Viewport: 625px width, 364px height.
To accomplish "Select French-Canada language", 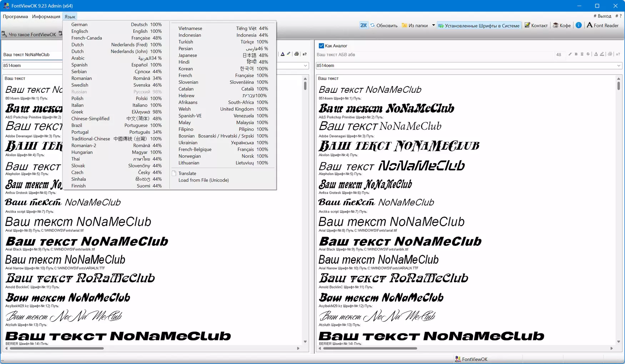I will click(x=116, y=38).
